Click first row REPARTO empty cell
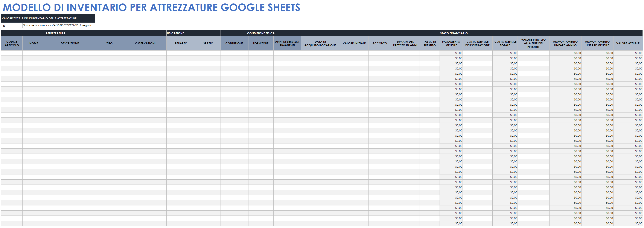The width and height of the screenshot is (644, 228). point(181,53)
